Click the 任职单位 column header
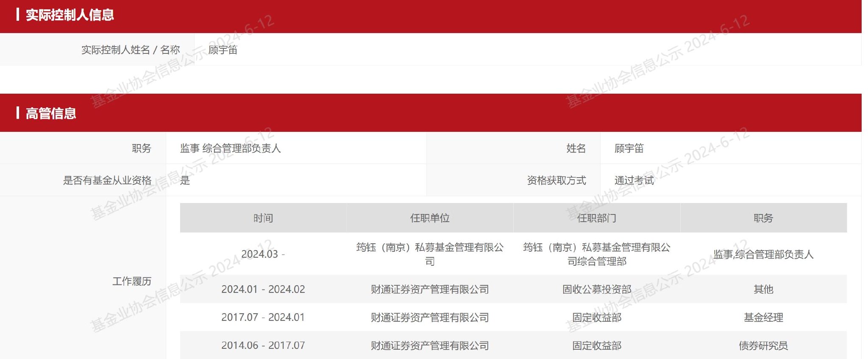Viewport: 868px width, 359px height. (430, 218)
